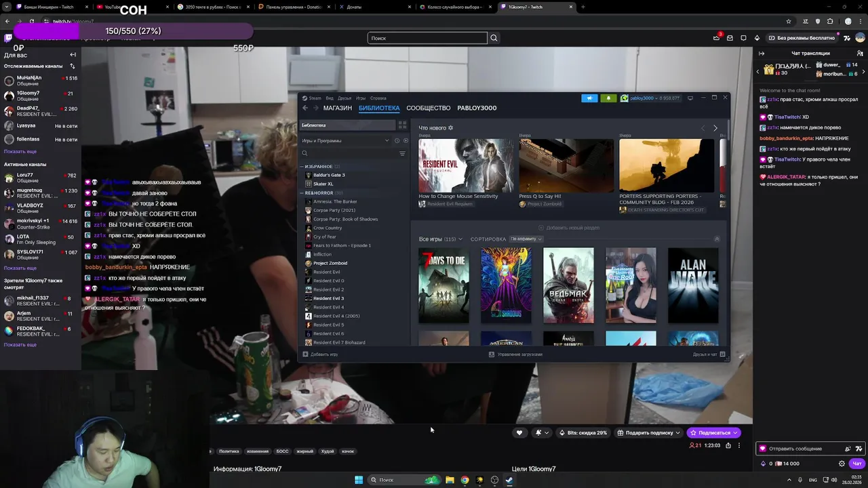The width and height of the screenshot is (868, 488).
Task: Open Steam from Windows taskbar
Action: [509, 480]
